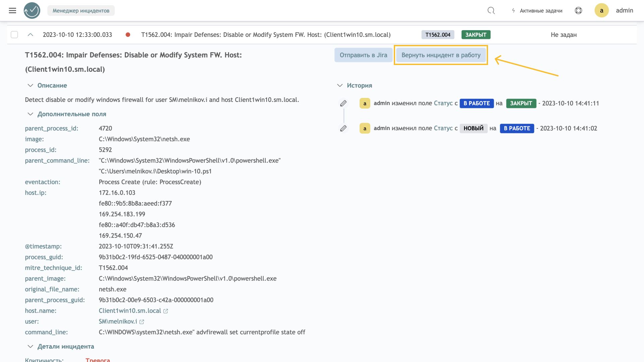Click the ЗАКРЫТ badge in the history entry
The height and width of the screenshot is (362, 644).
tap(521, 103)
